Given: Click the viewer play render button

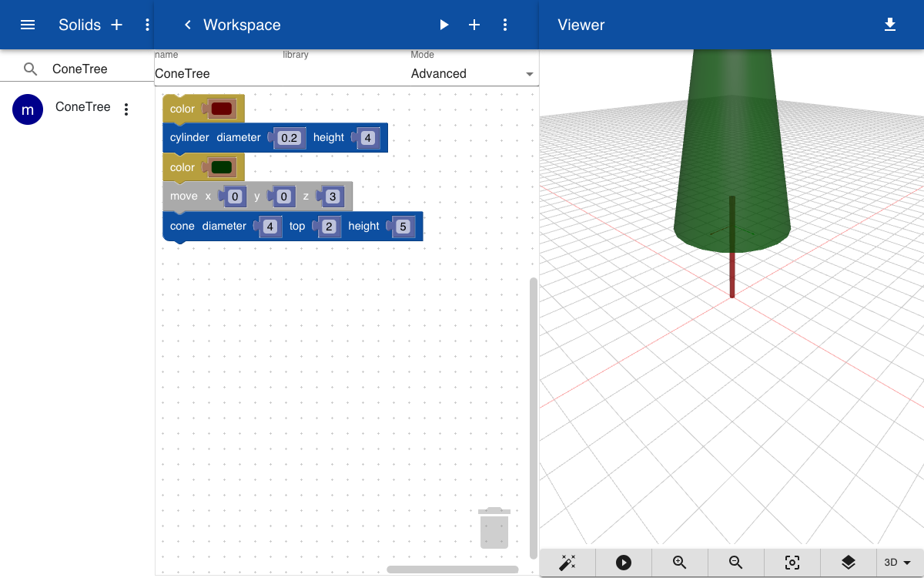Looking at the screenshot, I should tap(624, 563).
